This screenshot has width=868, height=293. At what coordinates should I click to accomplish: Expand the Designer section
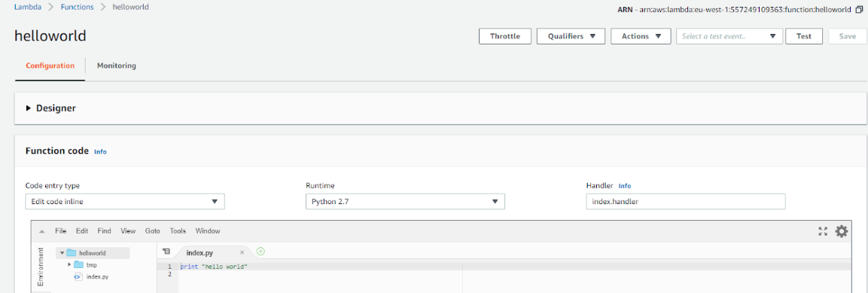29,108
